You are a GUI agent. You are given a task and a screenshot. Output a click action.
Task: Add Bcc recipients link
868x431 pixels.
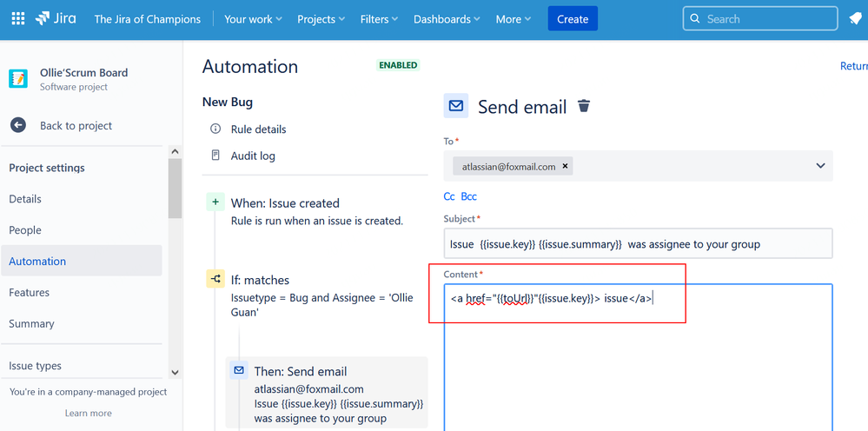point(468,196)
